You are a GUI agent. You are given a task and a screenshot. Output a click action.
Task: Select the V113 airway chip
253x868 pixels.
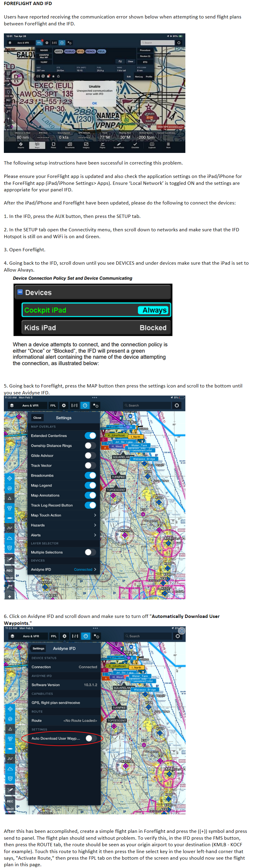[80, 51]
